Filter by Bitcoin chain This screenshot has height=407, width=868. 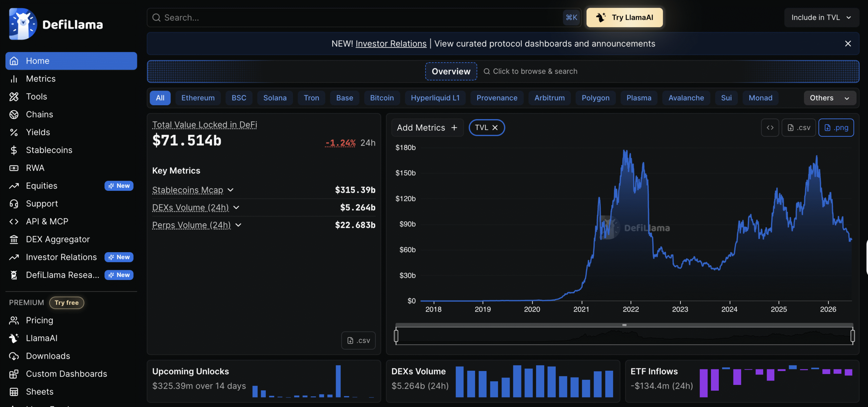(x=382, y=98)
